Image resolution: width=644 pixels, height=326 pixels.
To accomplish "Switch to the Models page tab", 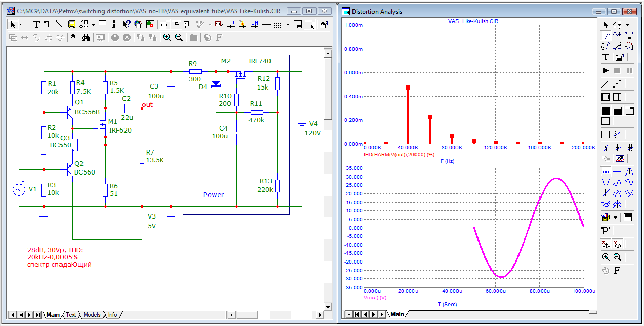I will (92, 315).
